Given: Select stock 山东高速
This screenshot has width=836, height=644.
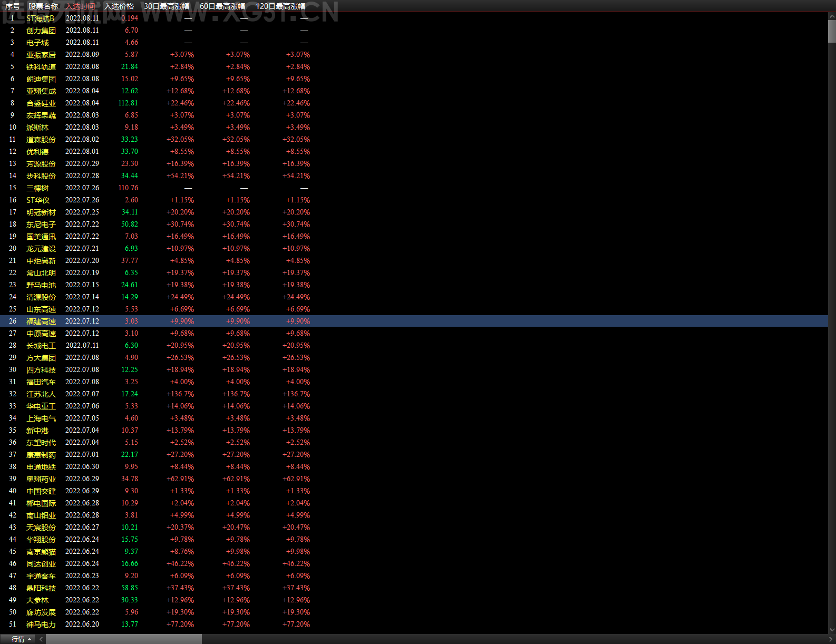Looking at the screenshot, I should (41, 309).
